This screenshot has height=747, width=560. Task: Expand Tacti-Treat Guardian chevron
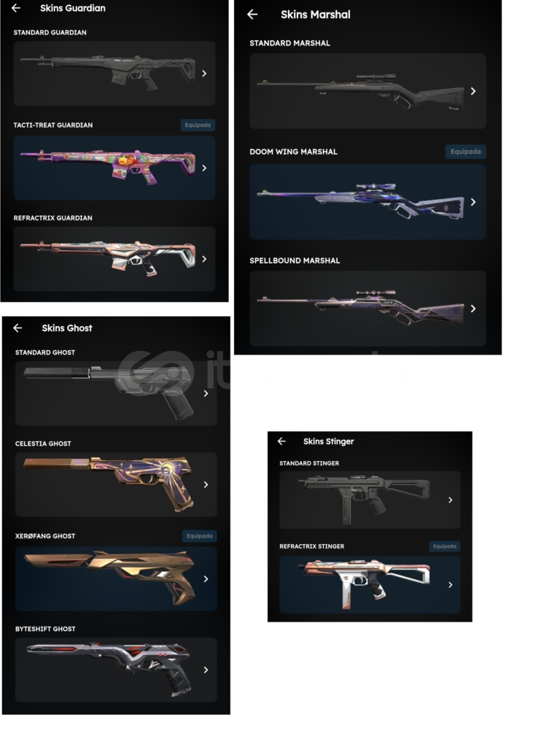click(x=204, y=168)
